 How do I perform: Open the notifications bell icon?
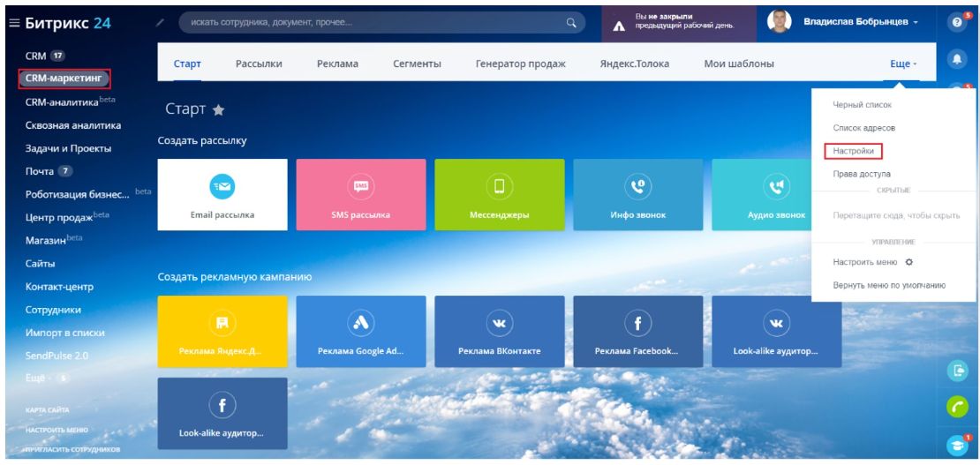[x=956, y=58]
